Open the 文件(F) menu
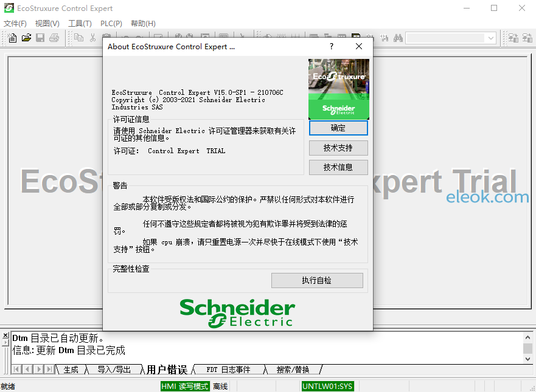 [x=15, y=24]
